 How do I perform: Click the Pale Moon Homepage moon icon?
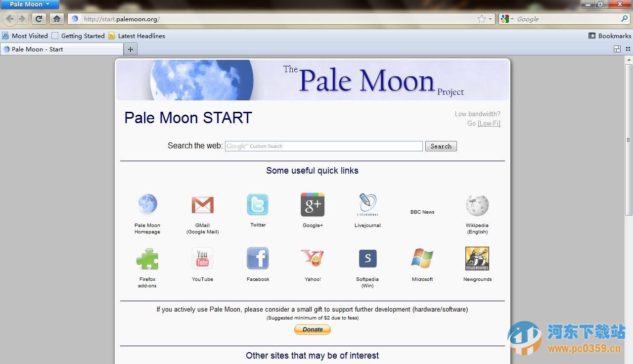[147, 204]
